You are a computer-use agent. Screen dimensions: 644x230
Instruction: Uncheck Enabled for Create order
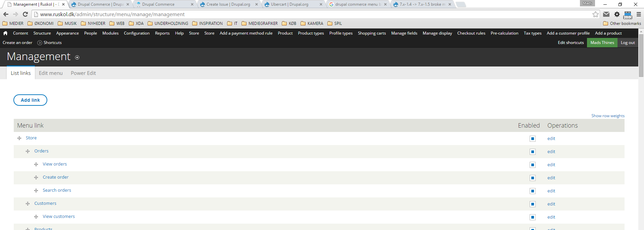532,178
